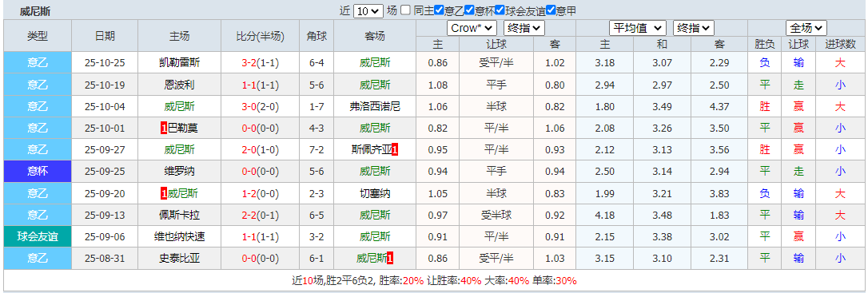This screenshot has height=293, width=868.
Task: Open the 全场 period dropdown
Action: [x=806, y=28]
